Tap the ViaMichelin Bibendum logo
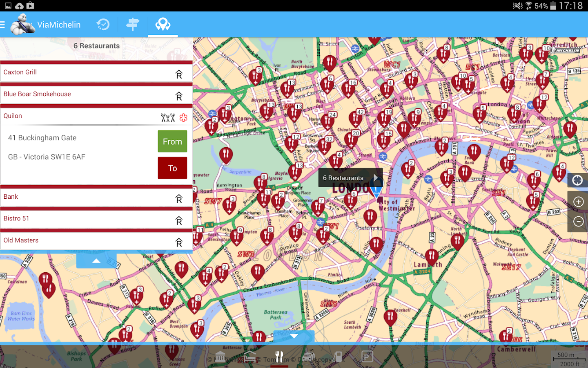 (23, 24)
